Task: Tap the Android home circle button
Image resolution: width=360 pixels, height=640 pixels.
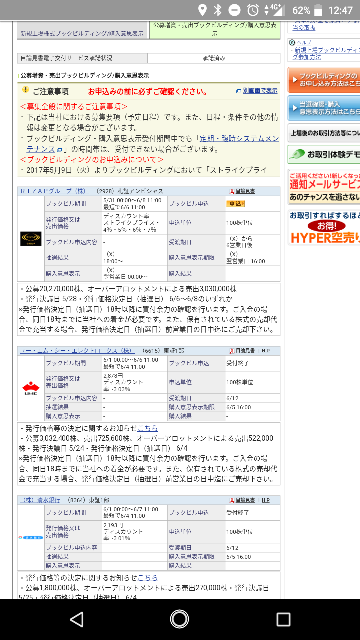Action: 180,619
